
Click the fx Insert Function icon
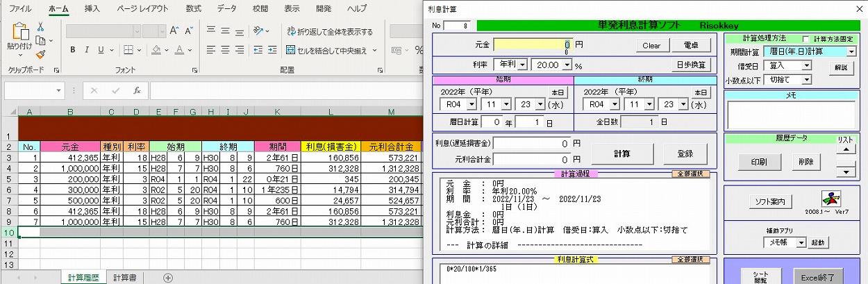137,90
